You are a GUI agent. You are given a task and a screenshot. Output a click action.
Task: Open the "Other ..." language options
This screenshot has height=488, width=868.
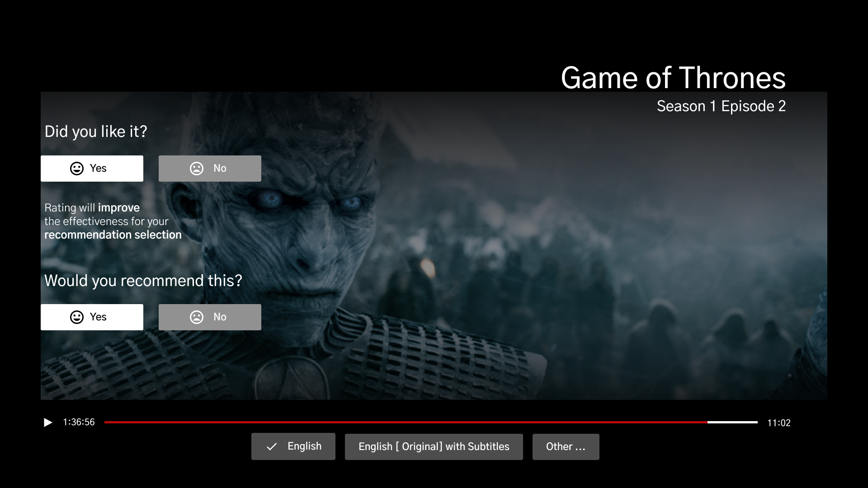[x=566, y=447]
